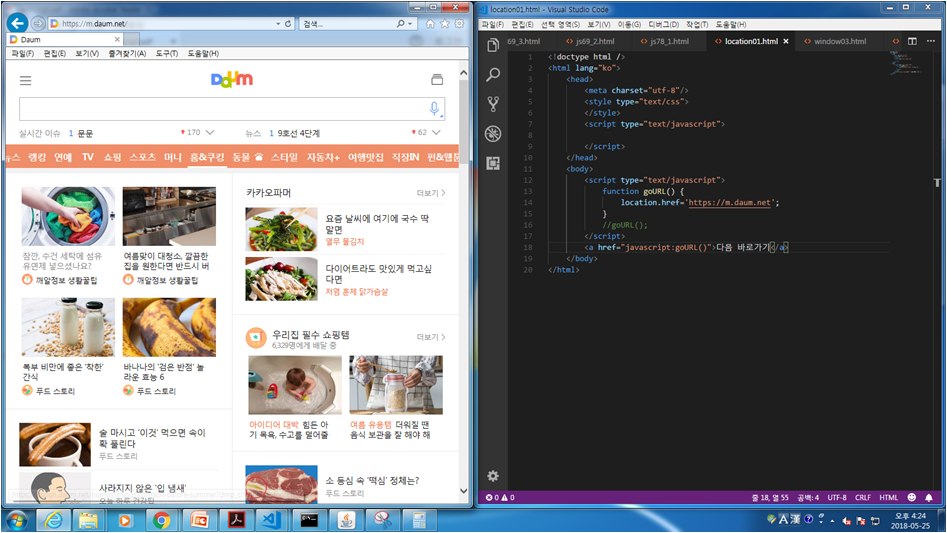The image size is (947, 533).
Task: Open the 도움말(H) menu in VS Code
Action: coord(731,24)
